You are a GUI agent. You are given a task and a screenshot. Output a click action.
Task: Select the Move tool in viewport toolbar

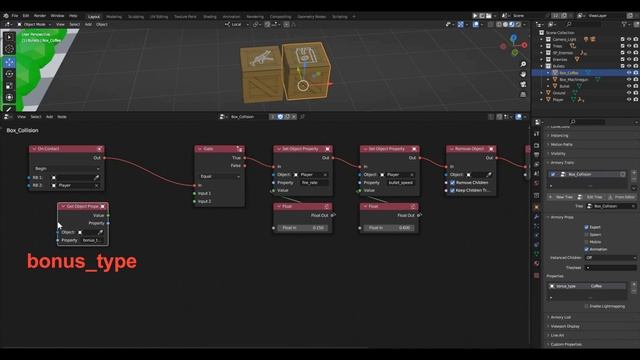tap(9, 62)
